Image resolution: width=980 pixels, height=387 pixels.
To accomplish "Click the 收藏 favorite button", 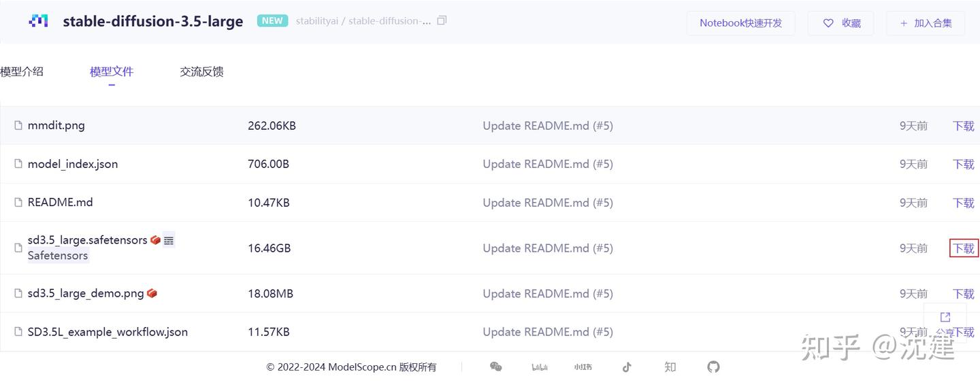I will pyautogui.click(x=840, y=23).
